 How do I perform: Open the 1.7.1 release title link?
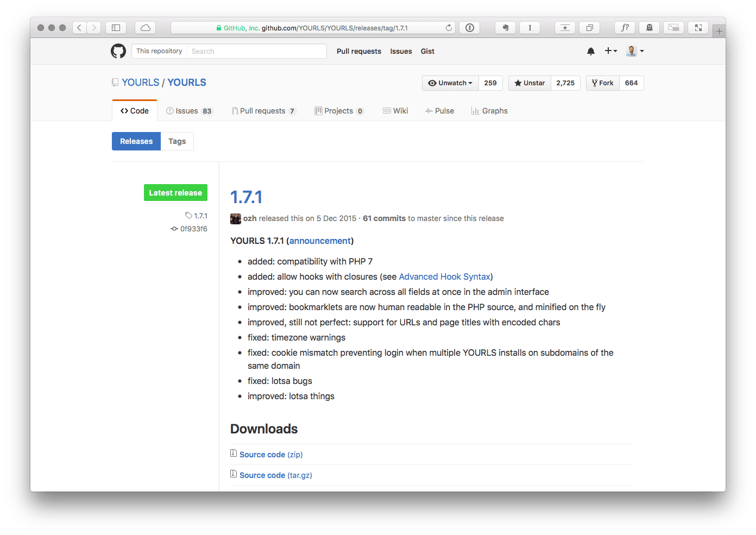[247, 197]
